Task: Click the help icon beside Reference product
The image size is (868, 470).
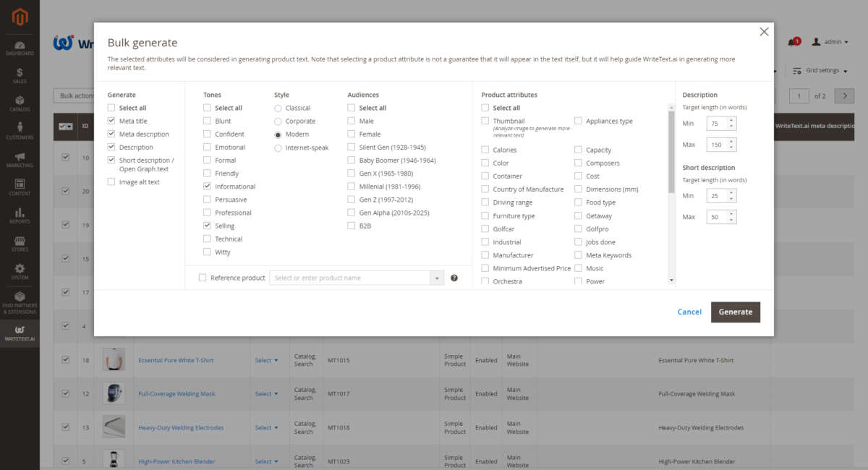Action: coord(454,278)
